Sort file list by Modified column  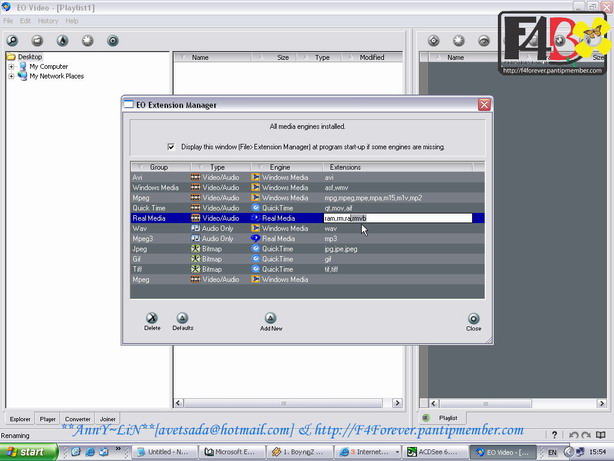(372, 57)
